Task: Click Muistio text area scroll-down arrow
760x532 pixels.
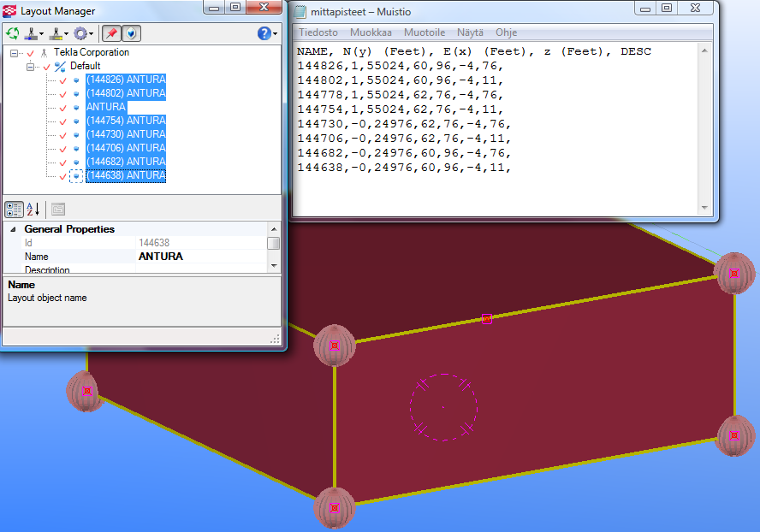Action: click(704, 207)
